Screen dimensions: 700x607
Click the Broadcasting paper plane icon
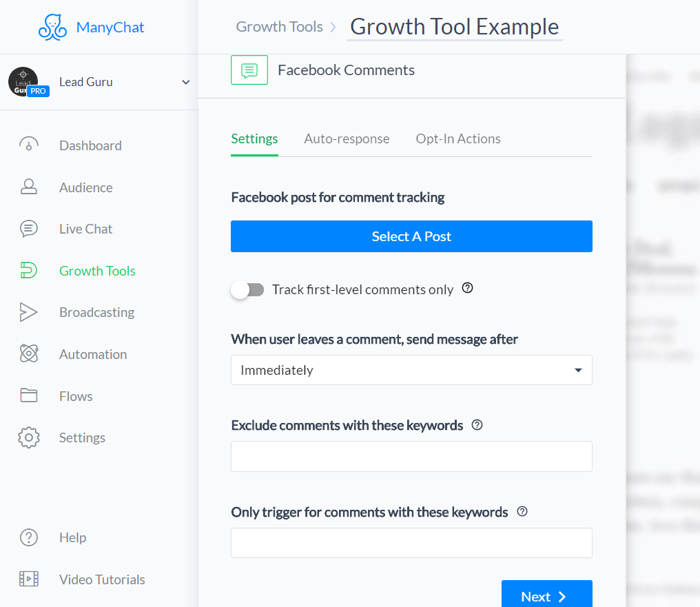[29, 312]
